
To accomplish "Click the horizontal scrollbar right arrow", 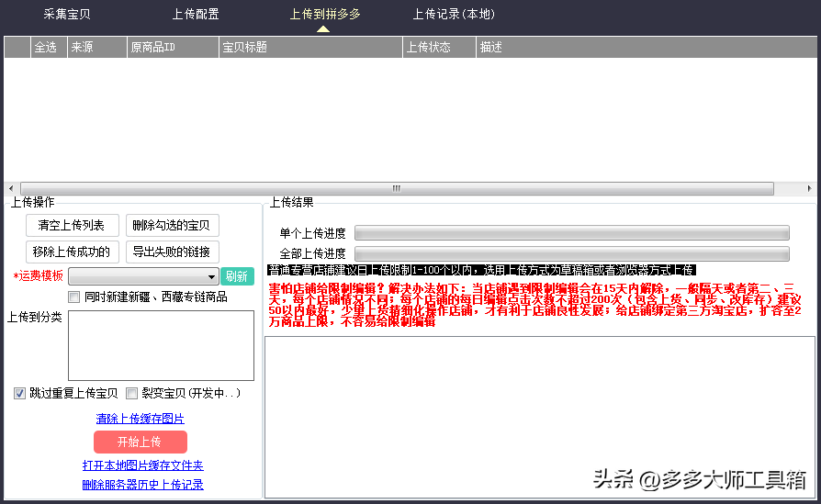I will pyautogui.click(x=809, y=188).
